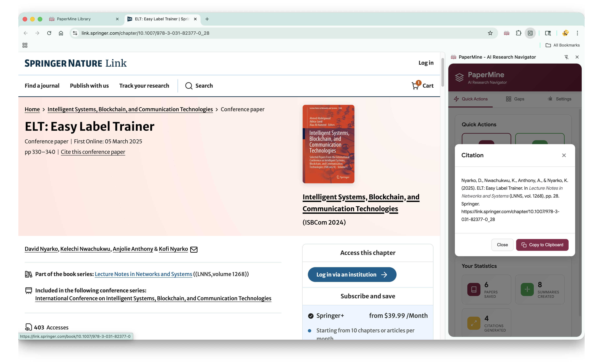
Task: Close the Citation dialog with X
Action: pos(564,155)
